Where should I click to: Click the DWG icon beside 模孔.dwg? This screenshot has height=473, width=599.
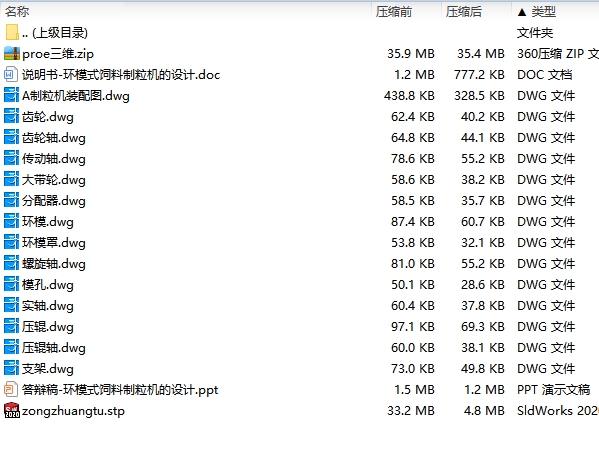coord(11,285)
